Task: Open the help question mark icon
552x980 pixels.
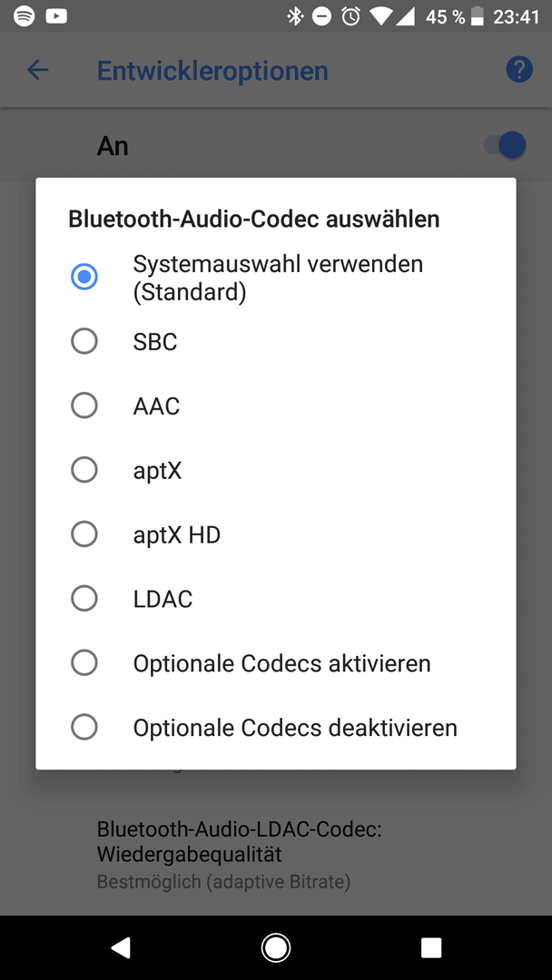Action: (519, 70)
